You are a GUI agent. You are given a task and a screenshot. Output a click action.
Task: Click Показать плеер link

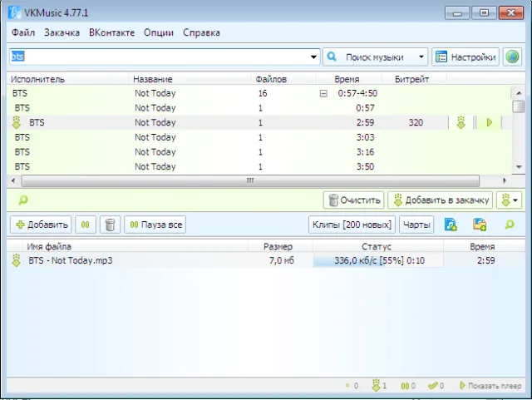pyautogui.click(x=490, y=386)
